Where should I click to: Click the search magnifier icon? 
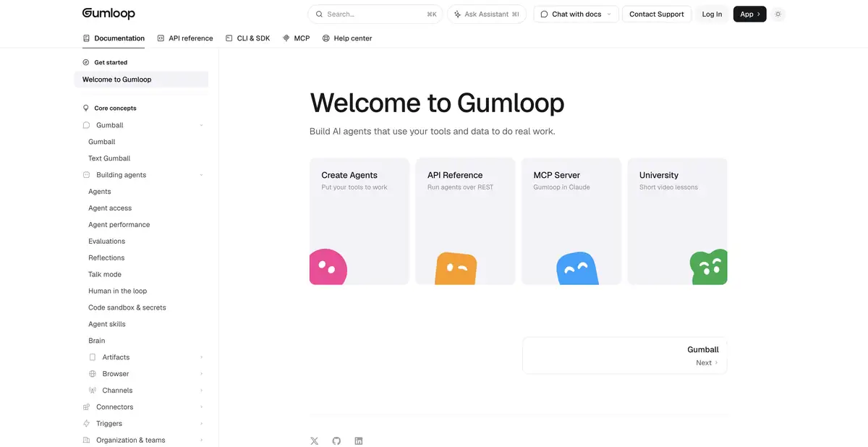319,14
